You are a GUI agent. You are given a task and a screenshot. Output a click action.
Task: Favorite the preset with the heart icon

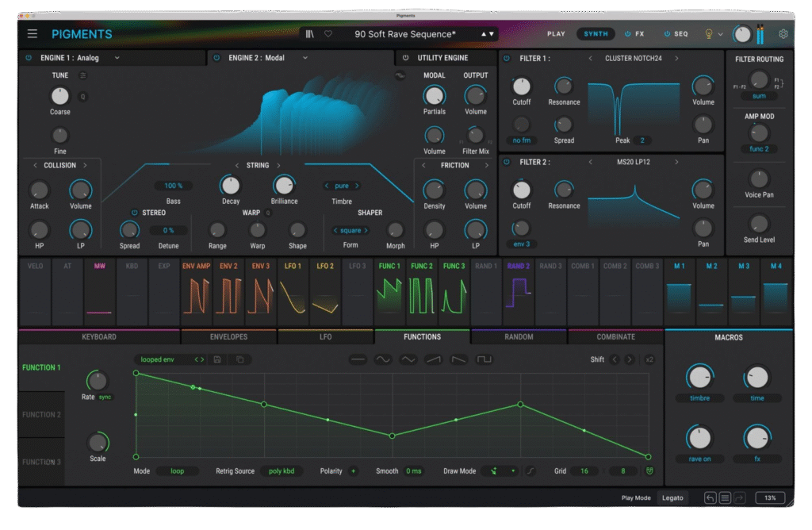[328, 34]
